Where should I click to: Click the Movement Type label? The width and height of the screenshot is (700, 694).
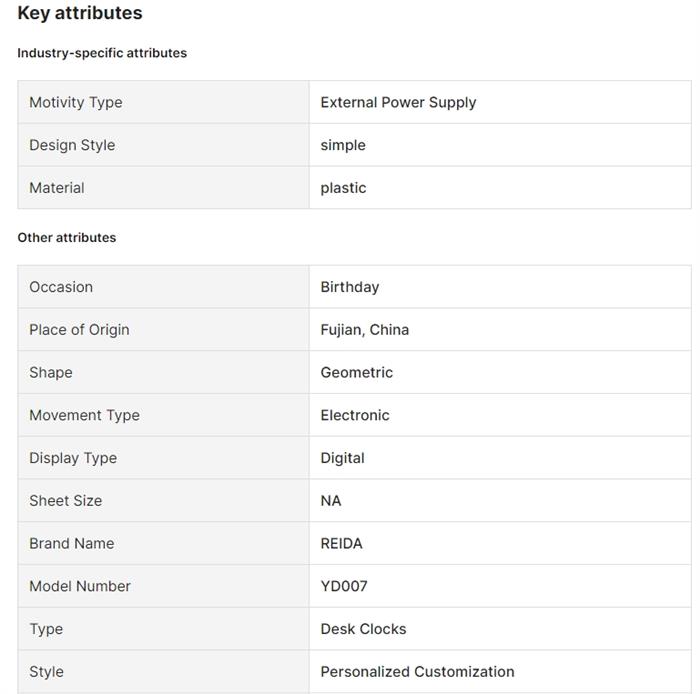[x=84, y=415]
